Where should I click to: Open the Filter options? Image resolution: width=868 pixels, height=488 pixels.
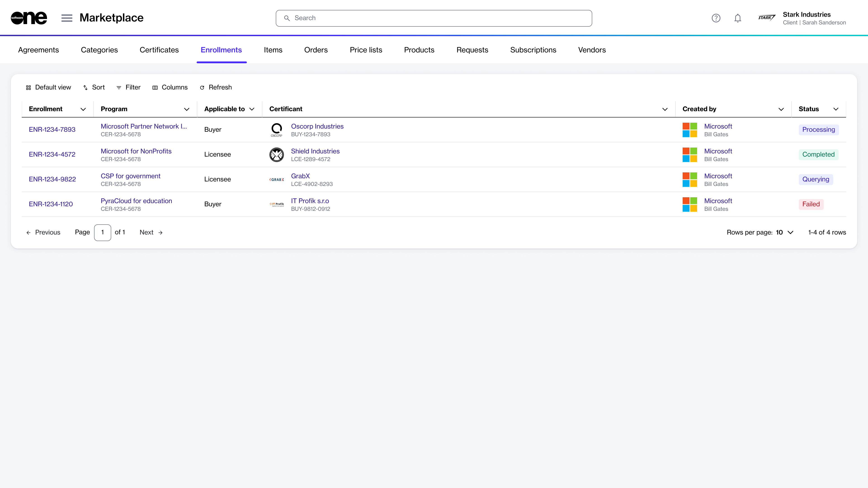128,87
